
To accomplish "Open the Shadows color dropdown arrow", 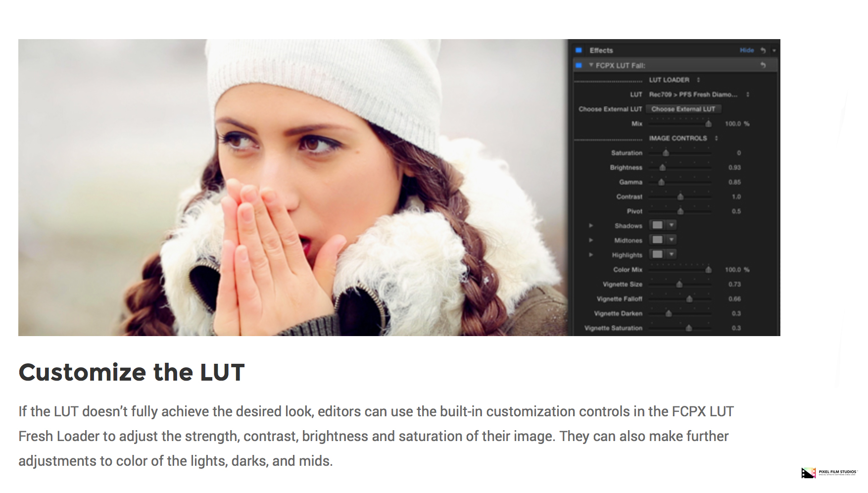I will (x=672, y=225).
